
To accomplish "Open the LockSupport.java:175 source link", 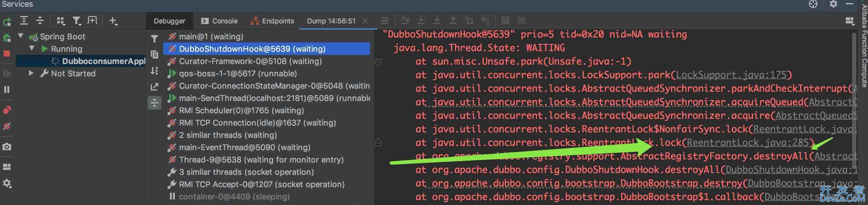I will click(x=731, y=75).
